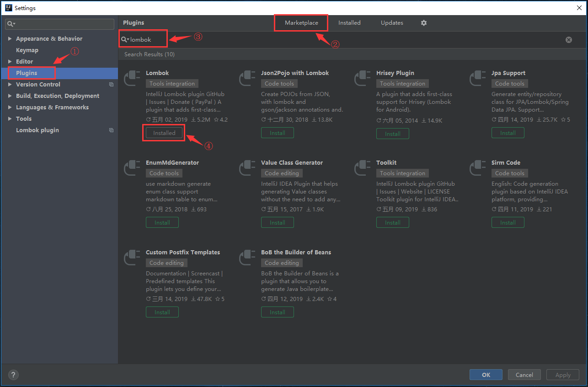
Task: Open the search options magnifier in plugin search
Action: pyautogui.click(x=124, y=40)
